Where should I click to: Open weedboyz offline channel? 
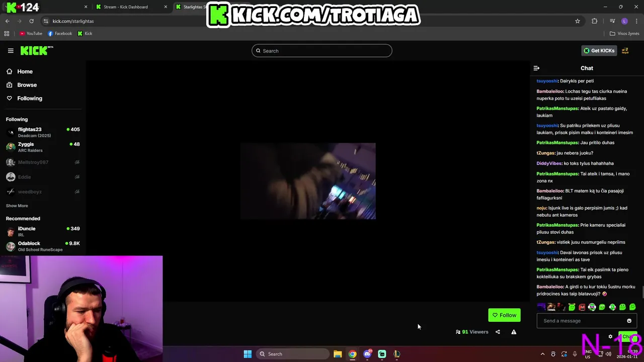point(43,192)
